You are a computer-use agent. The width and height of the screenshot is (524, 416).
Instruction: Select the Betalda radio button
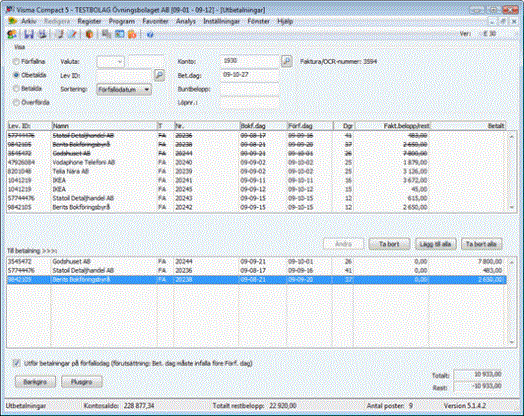coord(16,89)
